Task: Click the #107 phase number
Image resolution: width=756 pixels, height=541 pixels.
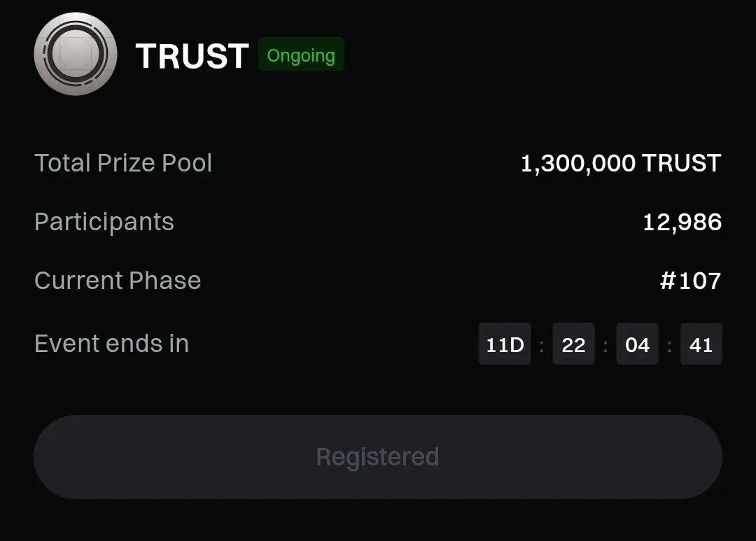Action: pos(690,281)
